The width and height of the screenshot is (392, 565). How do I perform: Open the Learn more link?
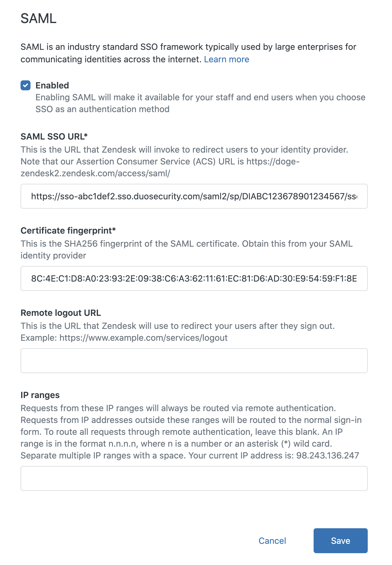226,59
